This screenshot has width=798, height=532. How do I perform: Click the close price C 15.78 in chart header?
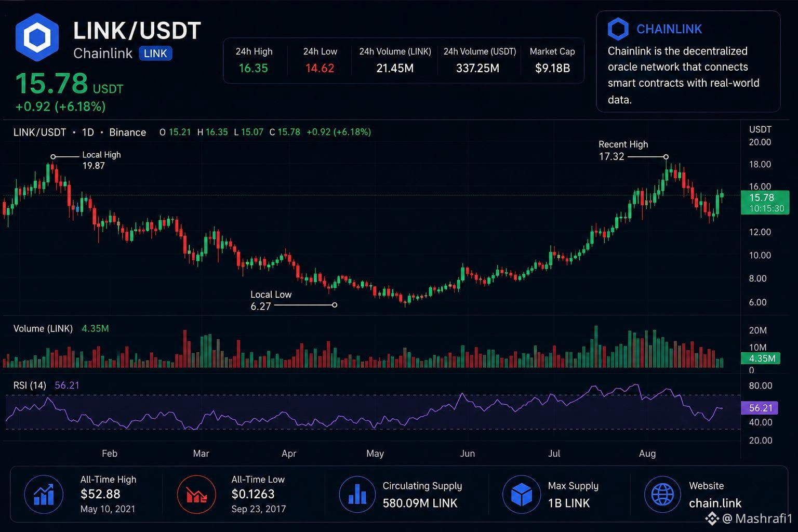click(x=285, y=132)
